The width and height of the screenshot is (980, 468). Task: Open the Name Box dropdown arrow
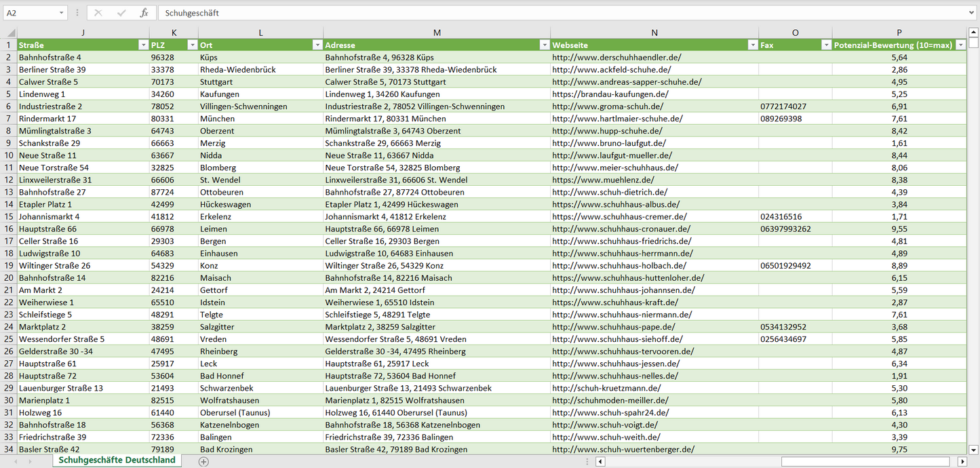point(61,13)
